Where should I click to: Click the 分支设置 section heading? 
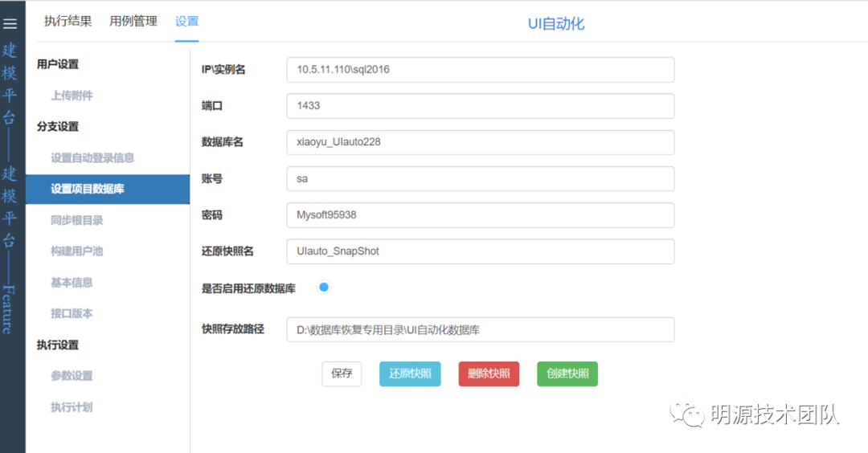(58, 127)
